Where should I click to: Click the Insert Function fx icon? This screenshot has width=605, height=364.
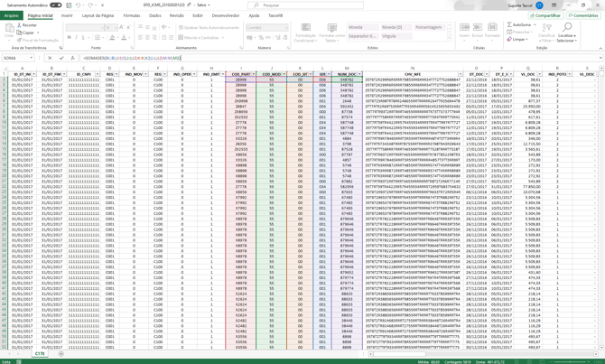(x=72, y=58)
